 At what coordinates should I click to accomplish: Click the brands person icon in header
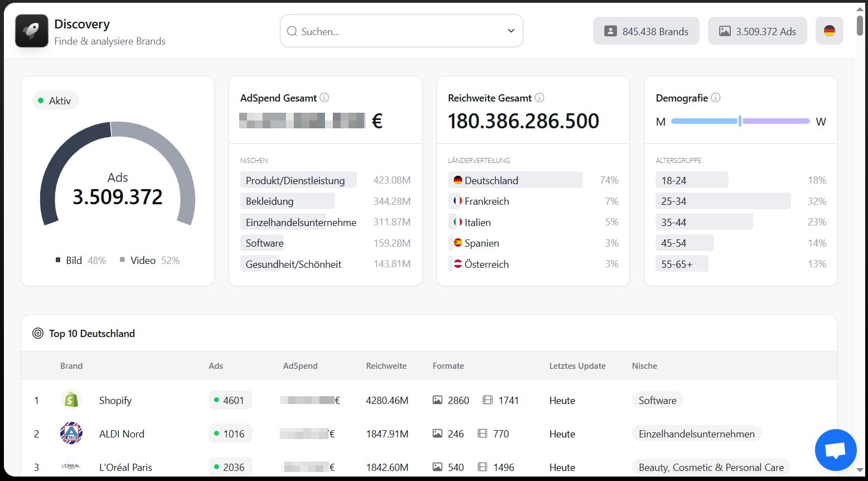610,31
